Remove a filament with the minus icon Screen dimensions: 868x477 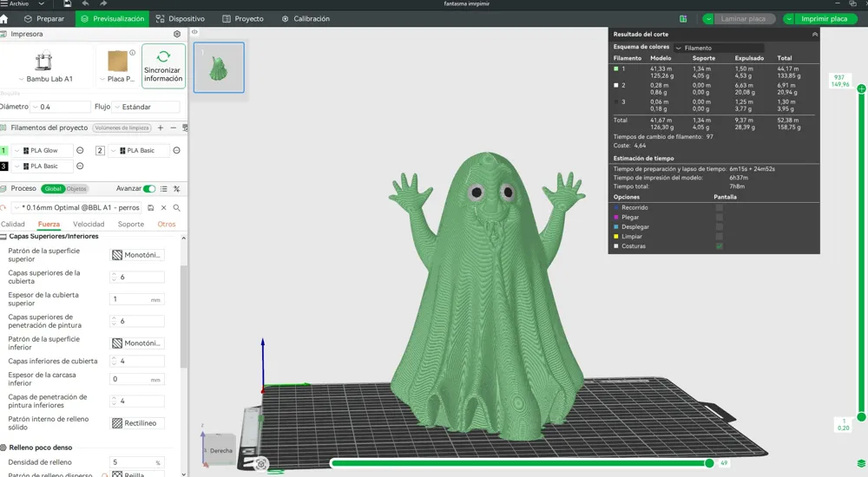[x=174, y=127]
